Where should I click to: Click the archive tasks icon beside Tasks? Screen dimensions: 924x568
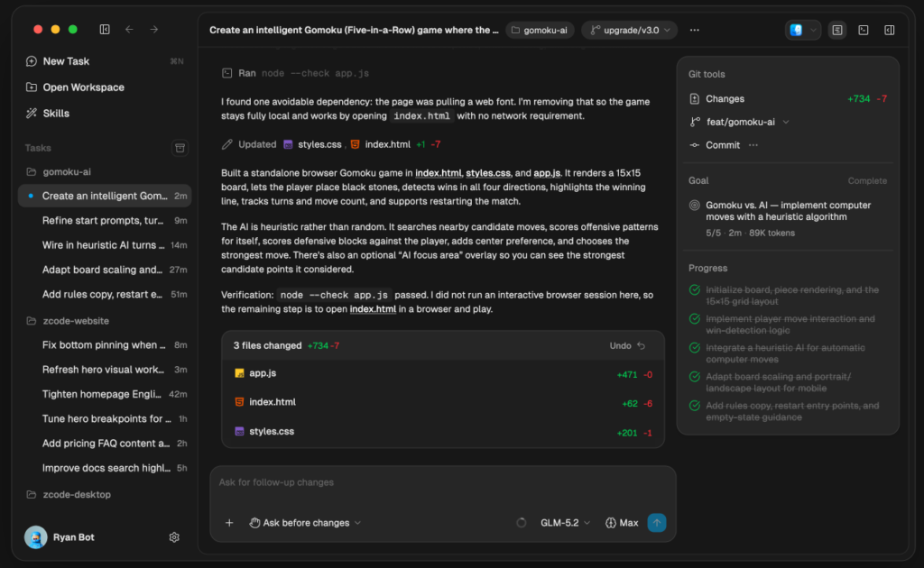coord(180,148)
